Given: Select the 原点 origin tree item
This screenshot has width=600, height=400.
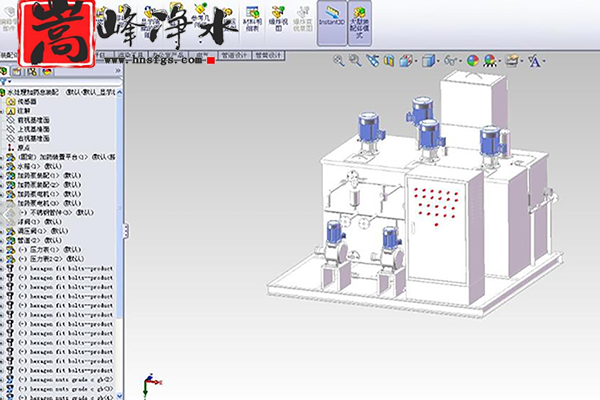Looking at the screenshot, I should [x=24, y=147].
